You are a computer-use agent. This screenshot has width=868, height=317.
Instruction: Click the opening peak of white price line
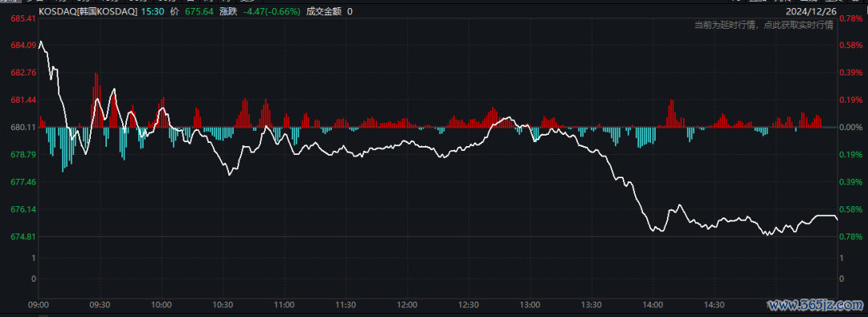[x=40, y=41]
